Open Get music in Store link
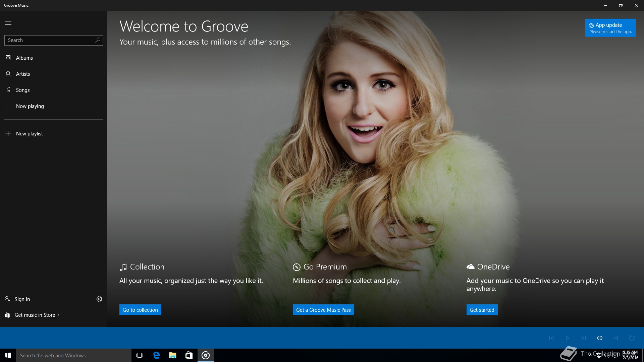644x362 pixels. pyautogui.click(x=35, y=315)
